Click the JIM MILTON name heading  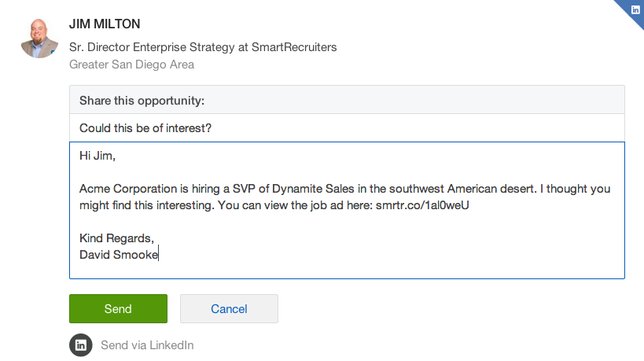click(105, 24)
